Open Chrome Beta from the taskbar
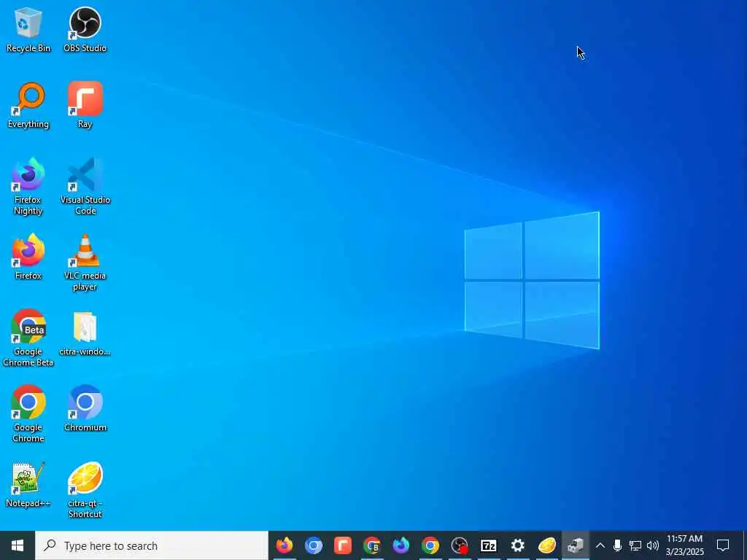Image resolution: width=747 pixels, height=560 pixels. (x=372, y=545)
